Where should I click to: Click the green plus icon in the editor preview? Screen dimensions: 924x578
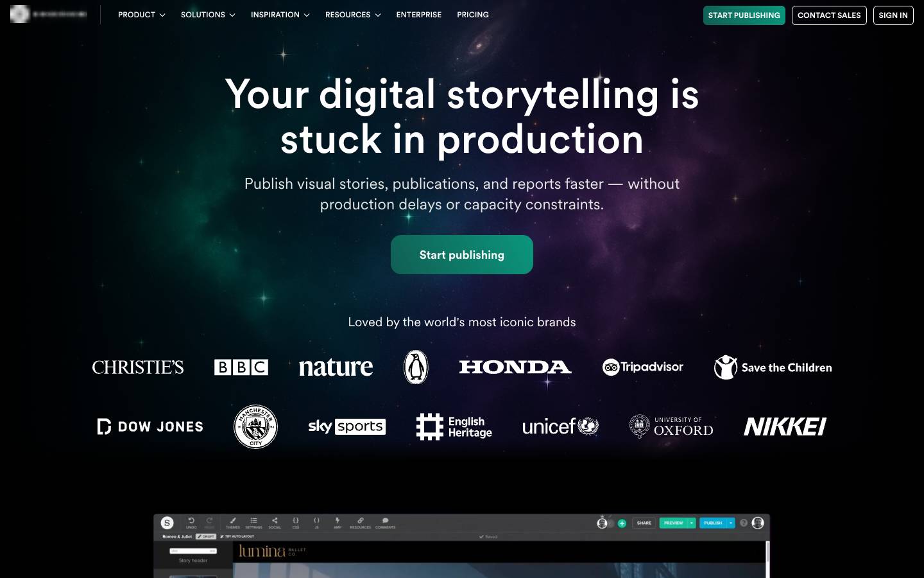click(x=622, y=523)
